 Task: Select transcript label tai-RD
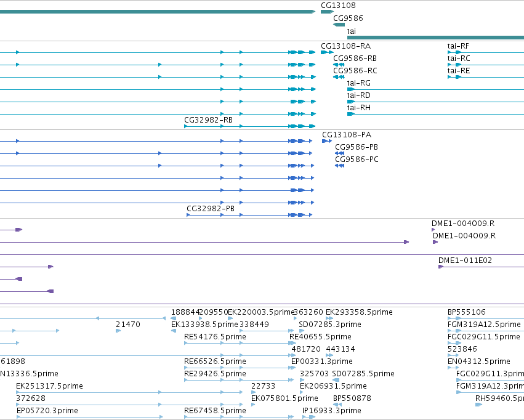(x=359, y=95)
